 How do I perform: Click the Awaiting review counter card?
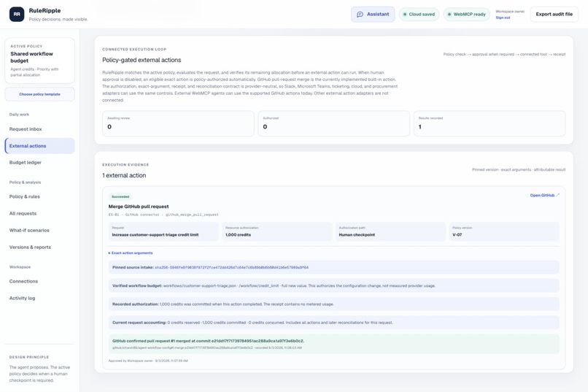click(x=178, y=123)
